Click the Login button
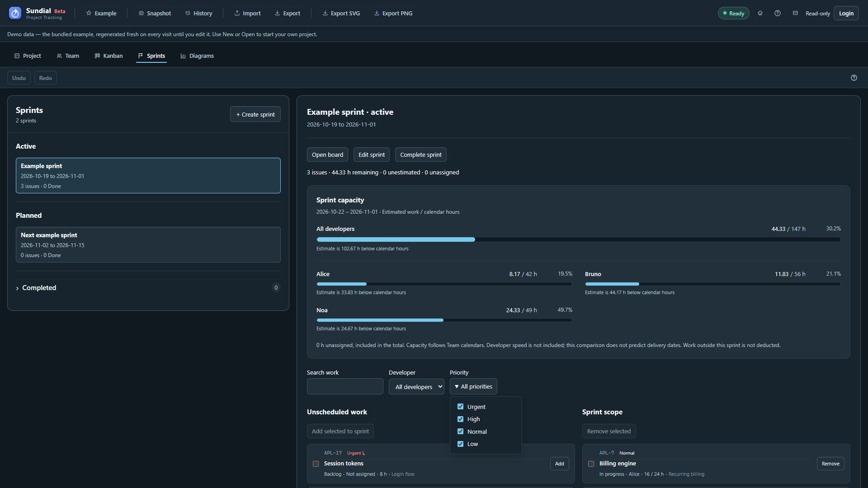 [846, 13]
